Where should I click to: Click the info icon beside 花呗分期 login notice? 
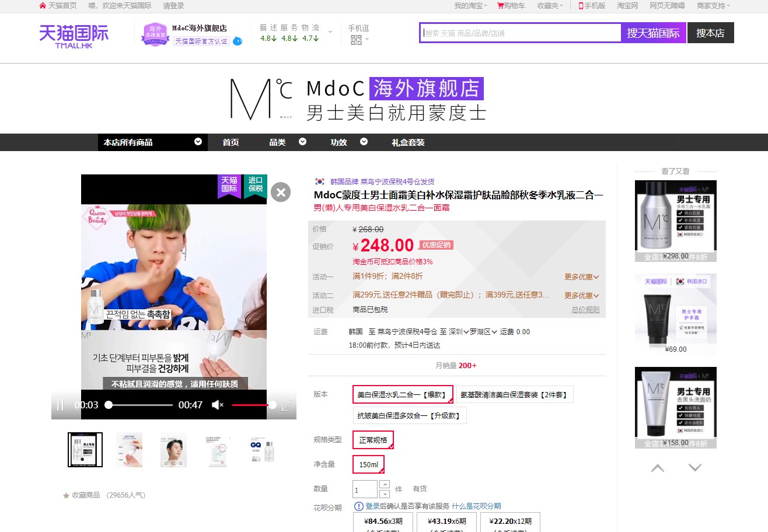359,506
